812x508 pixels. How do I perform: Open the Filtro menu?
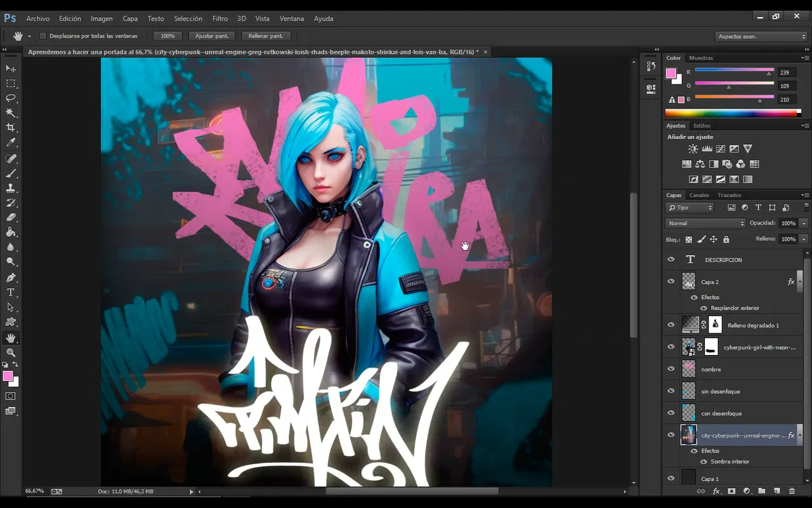point(220,18)
